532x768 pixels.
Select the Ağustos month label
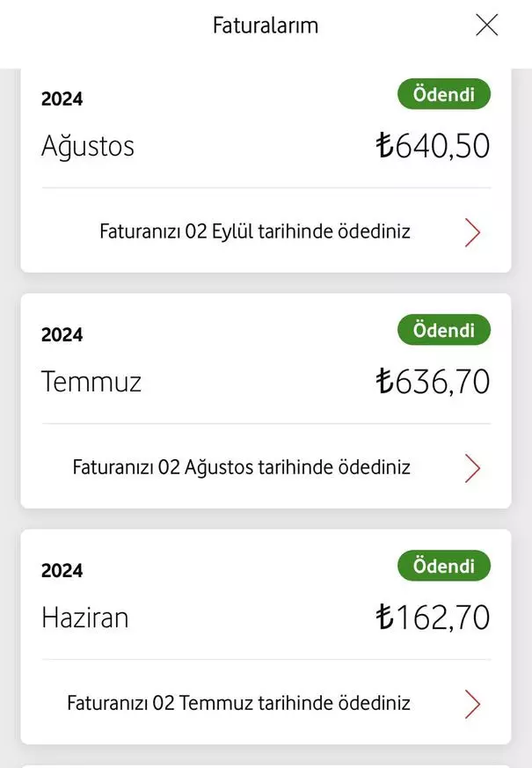tap(88, 146)
